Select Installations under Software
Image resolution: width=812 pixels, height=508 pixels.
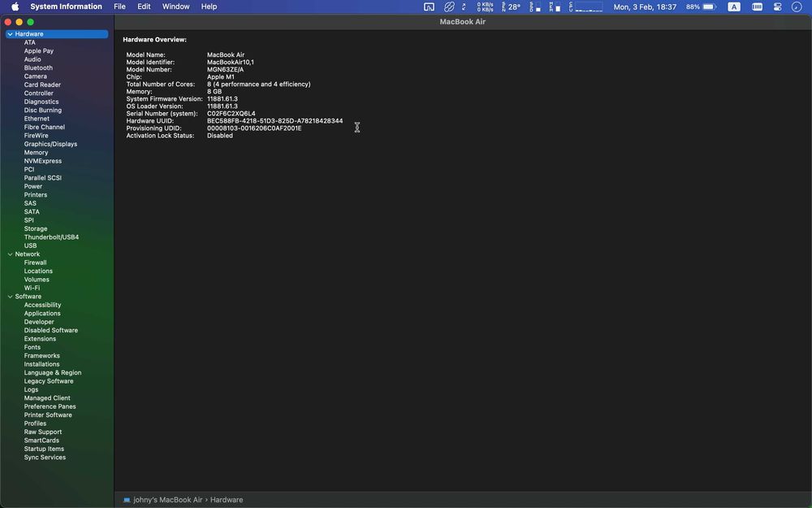click(x=41, y=364)
